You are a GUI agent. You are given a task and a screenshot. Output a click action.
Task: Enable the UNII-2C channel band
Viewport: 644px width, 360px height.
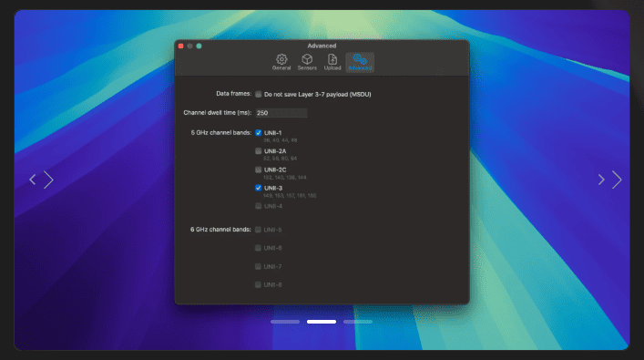coord(259,170)
